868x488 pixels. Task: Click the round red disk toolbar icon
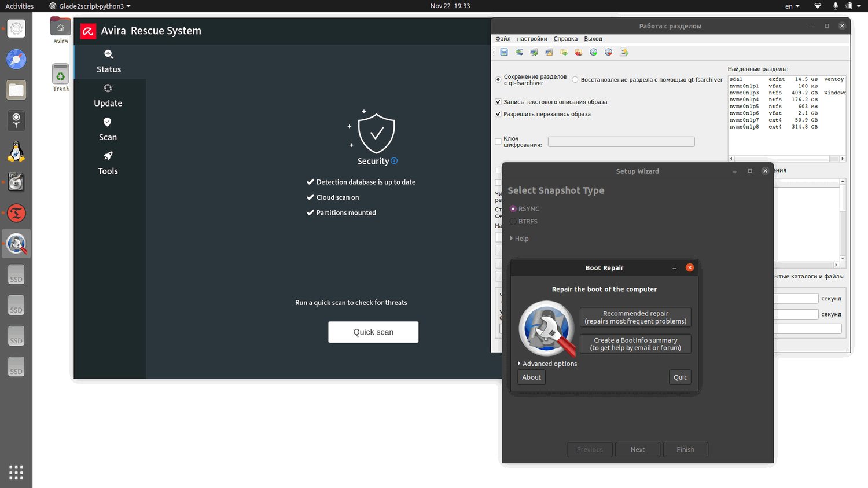pos(609,52)
